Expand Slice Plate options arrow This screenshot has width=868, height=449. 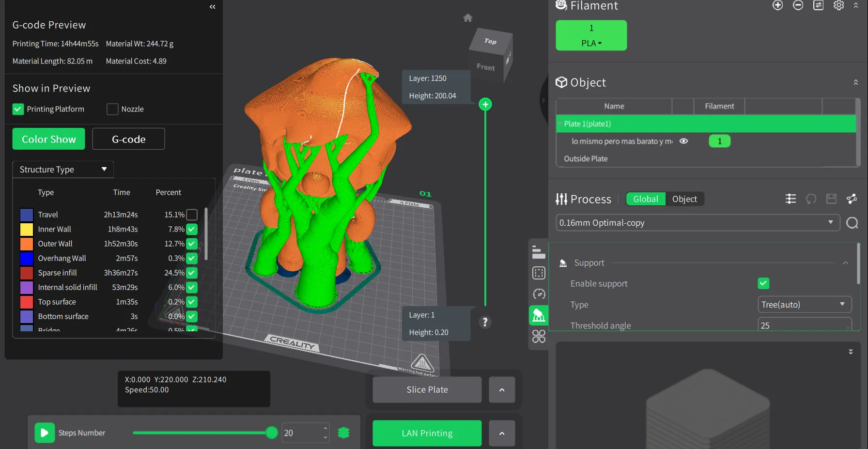coord(502,390)
